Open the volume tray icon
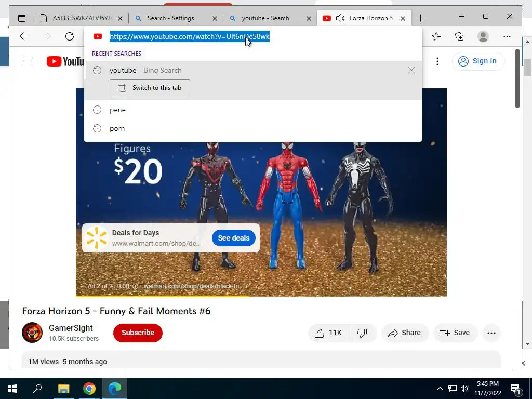The height and width of the screenshot is (399, 532). tap(464, 389)
